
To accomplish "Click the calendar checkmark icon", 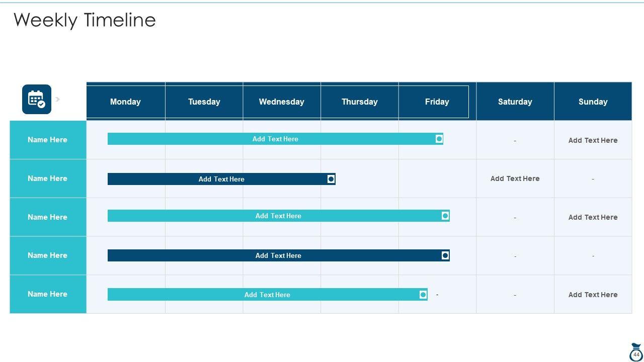I will click(x=37, y=100).
